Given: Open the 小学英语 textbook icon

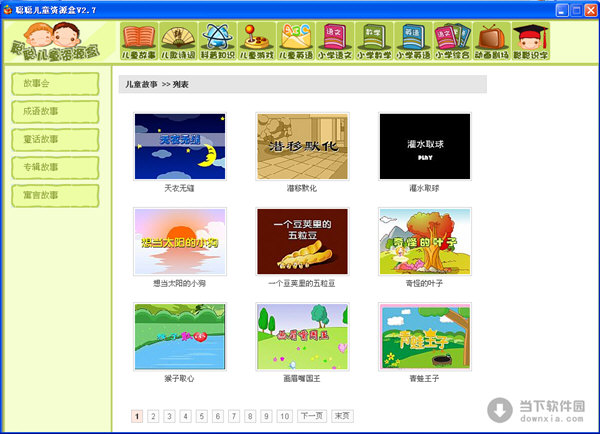Looking at the screenshot, I should [413, 41].
